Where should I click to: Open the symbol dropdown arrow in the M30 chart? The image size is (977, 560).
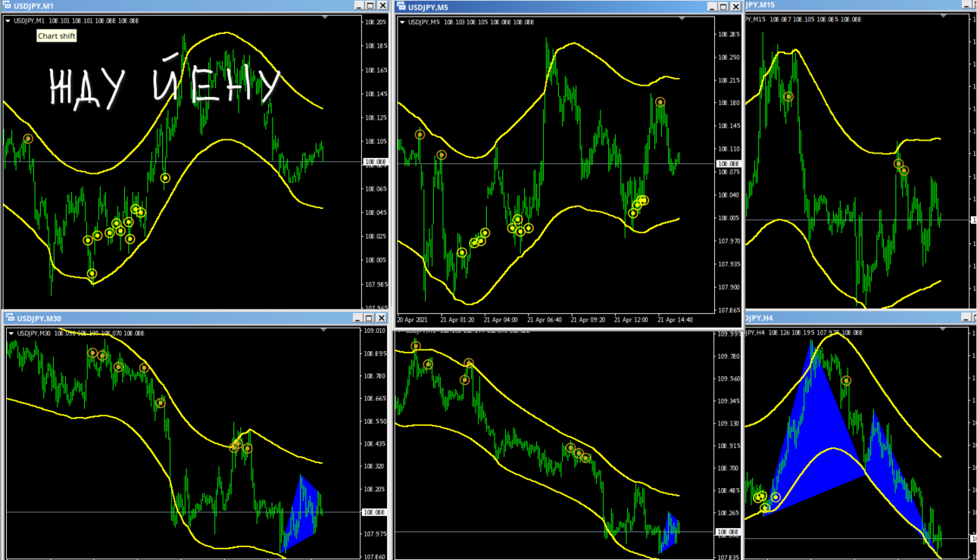(11, 333)
